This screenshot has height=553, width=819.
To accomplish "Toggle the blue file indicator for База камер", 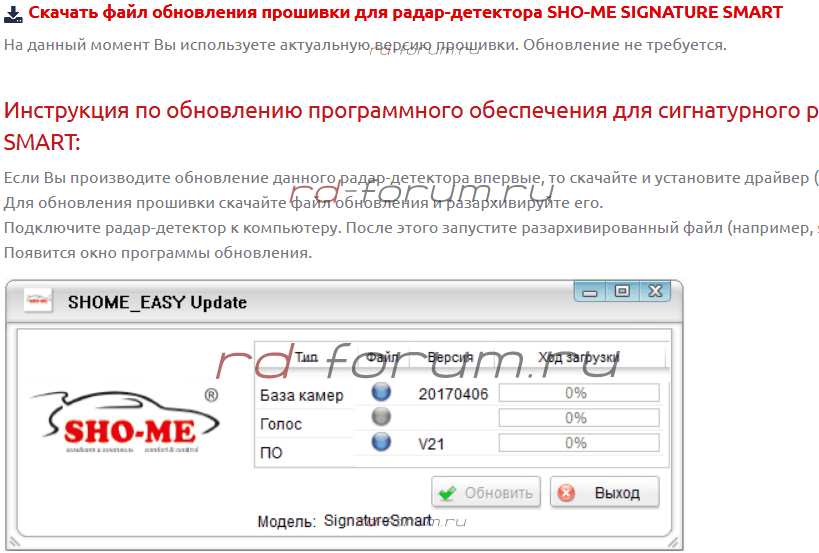I will coord(381,392).
